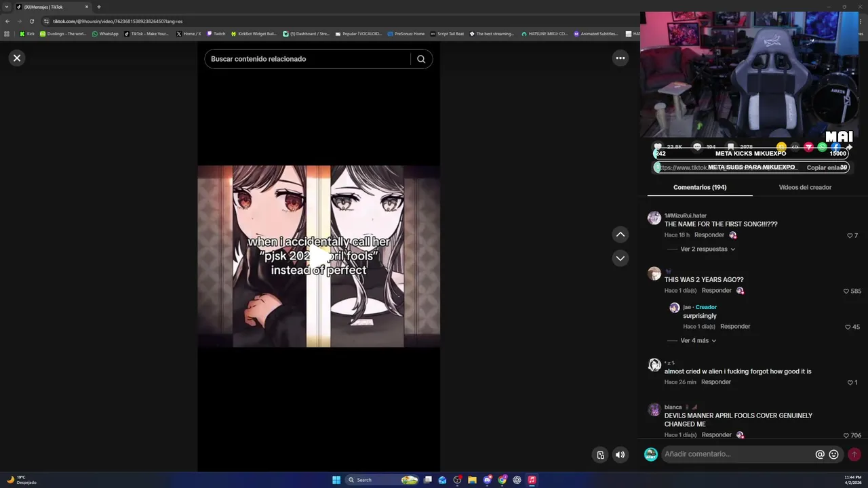
Task: Reload the page with browser refresh button
Action: [31, 21]
